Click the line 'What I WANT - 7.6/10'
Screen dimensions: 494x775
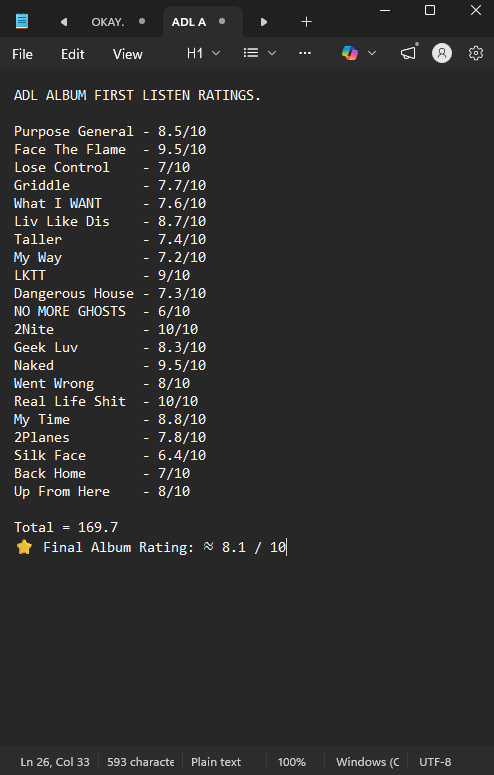click(x=110, y=204)
